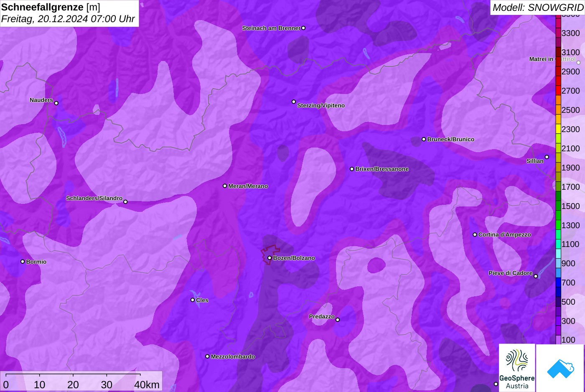This screenshot has width=585, height=392.
Task: Select the green legend swatch near 1500
Action: [558, 206]
